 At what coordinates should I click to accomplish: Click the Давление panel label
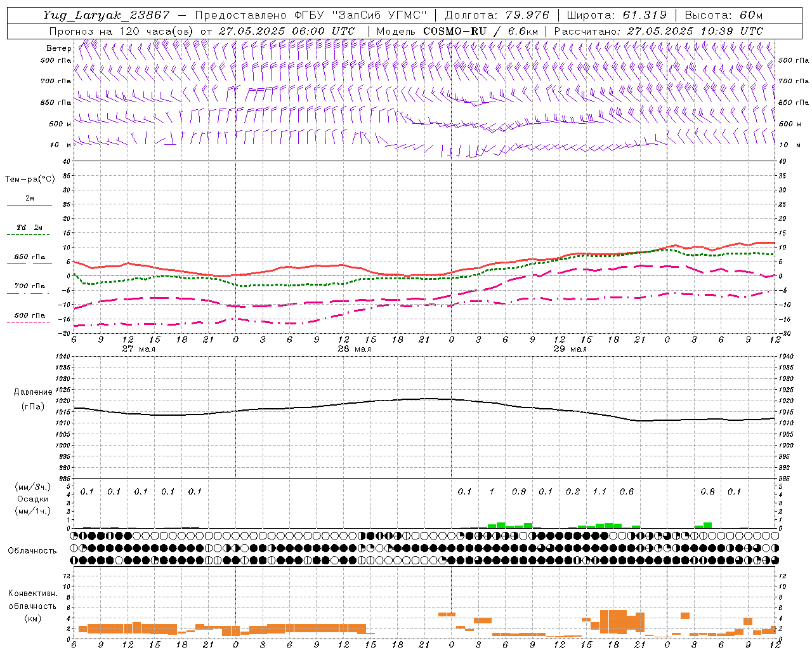pos(33,392)
